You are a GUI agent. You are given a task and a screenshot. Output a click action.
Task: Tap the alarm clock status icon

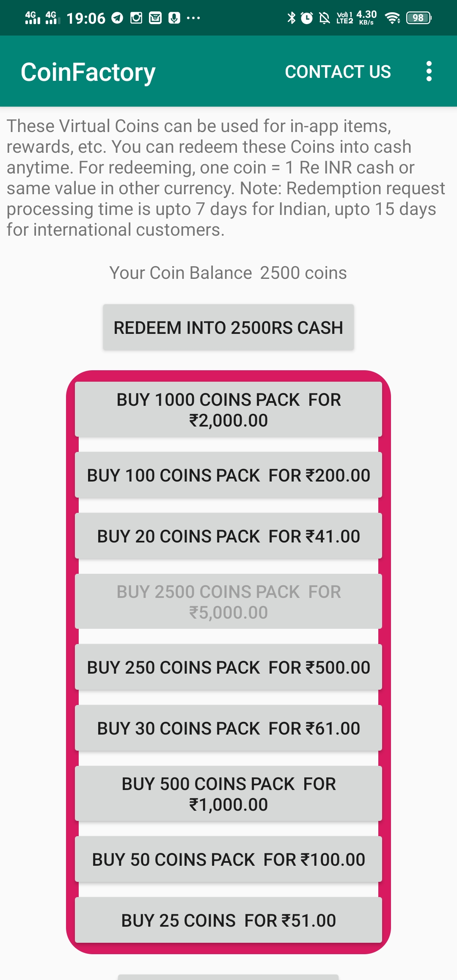[307, 18]
